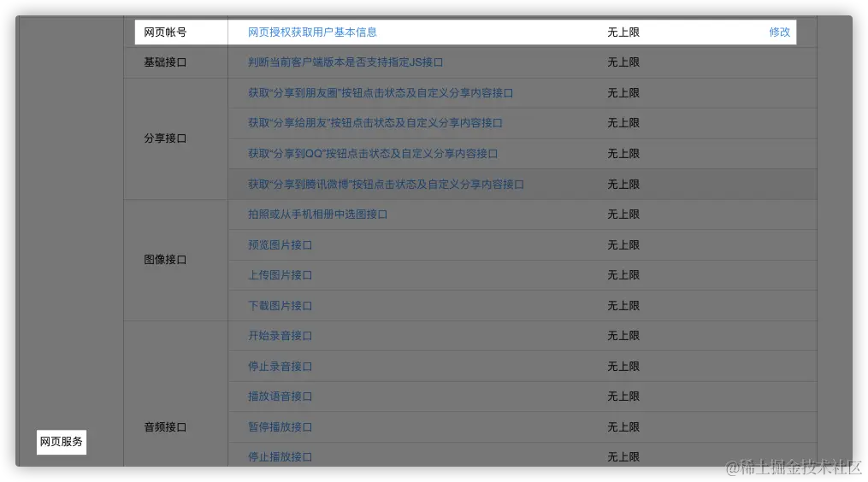This screenshot has width=868, height=482.
Task: Click 无上限 in the 判断当前客户端版本 row
Action: (x=624, y=62)
